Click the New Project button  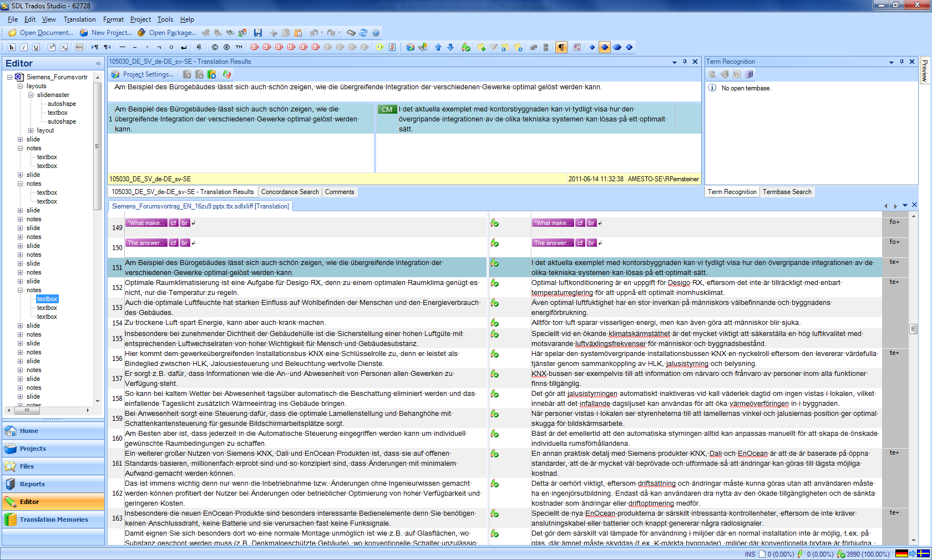click(x=106, y=33)
